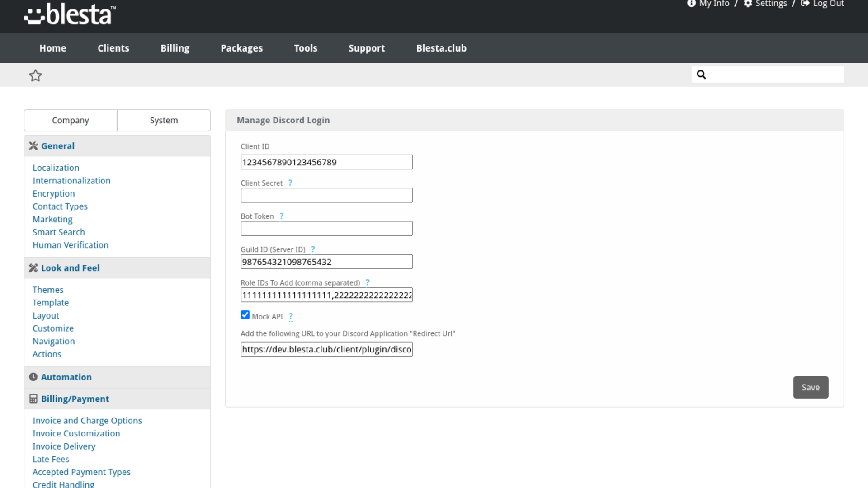Open Actions settings

[x=47, y=354]
